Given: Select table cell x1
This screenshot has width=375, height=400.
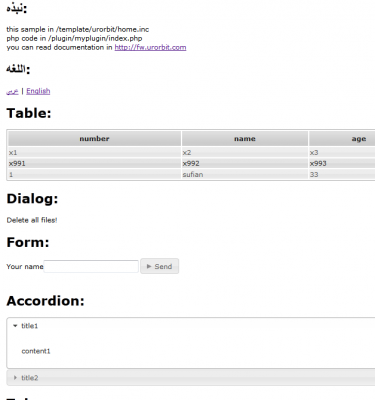Looking at the screenshot, I should [94, 153].
